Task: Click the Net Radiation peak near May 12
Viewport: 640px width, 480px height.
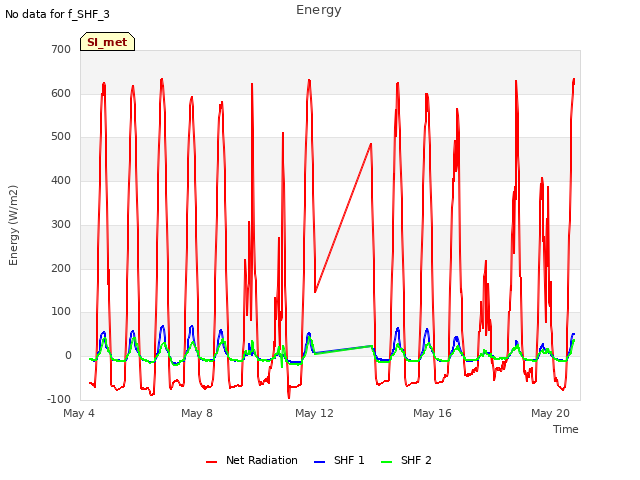Action: pyautogui.click(x=309, y=80)
